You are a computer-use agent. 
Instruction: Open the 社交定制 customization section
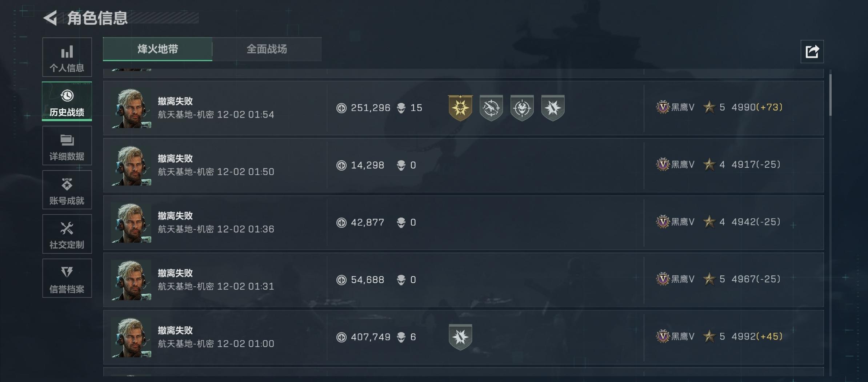click(x=67, y=234)
